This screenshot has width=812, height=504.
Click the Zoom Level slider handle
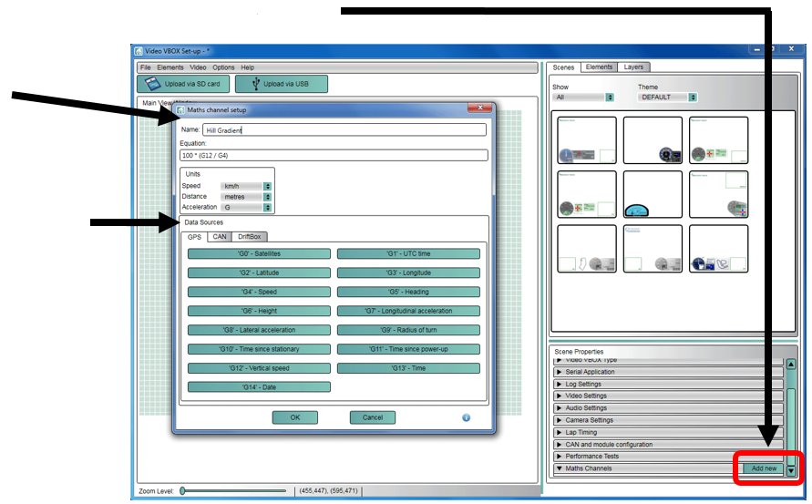[x=182, y=490]
